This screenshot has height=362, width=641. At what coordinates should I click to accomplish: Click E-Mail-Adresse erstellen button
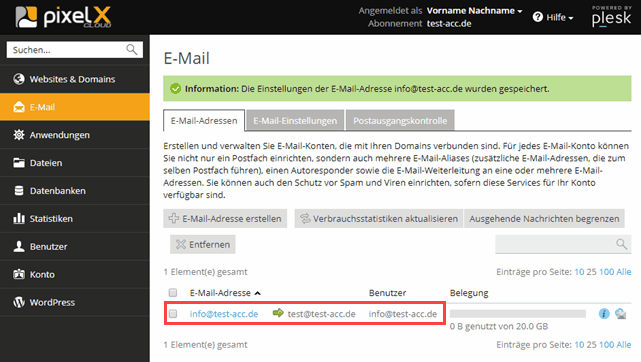(225, 219)
